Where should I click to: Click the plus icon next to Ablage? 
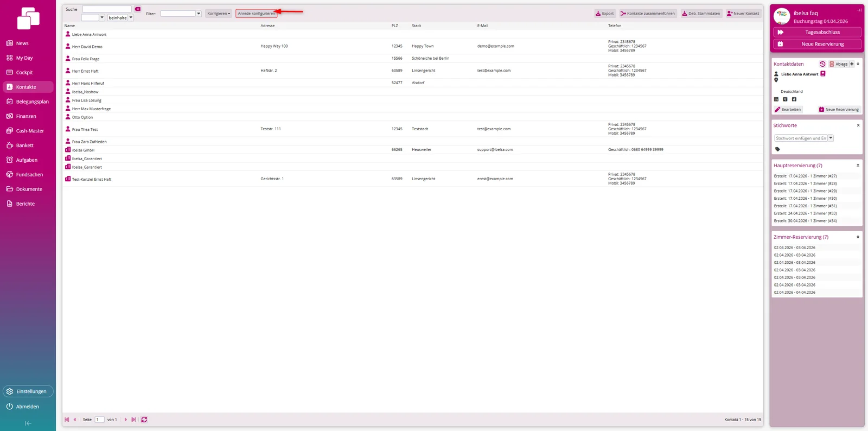tap(852, 64)
